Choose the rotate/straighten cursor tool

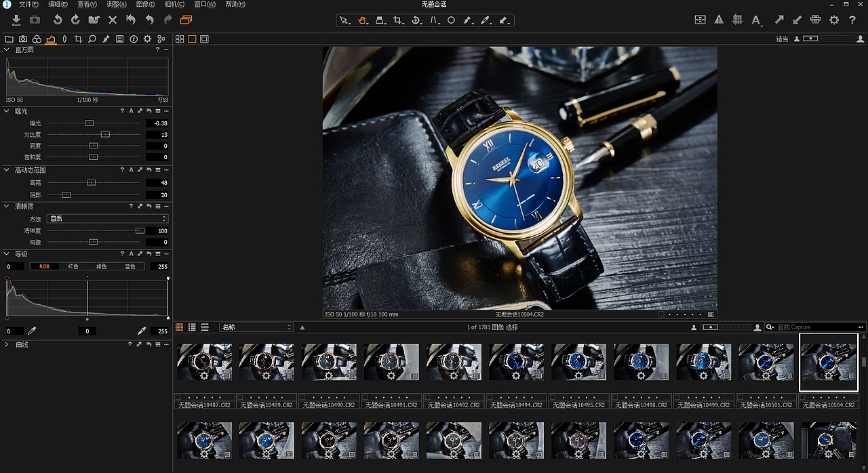click(x=416, y=20)
